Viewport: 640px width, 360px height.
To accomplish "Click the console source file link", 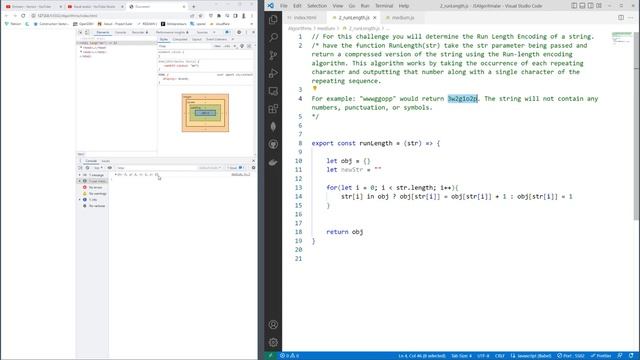I will coord(240,175).
